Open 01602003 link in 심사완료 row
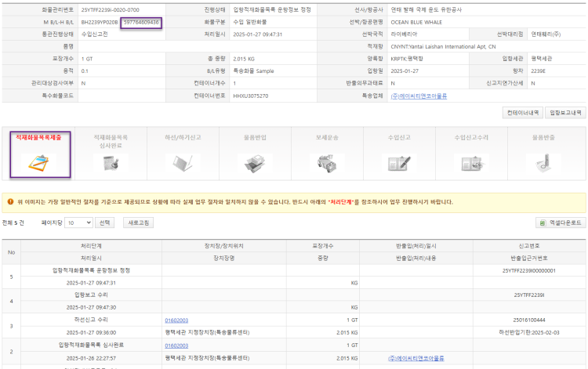This screenshot has height=369, width=588. point(176,345)
